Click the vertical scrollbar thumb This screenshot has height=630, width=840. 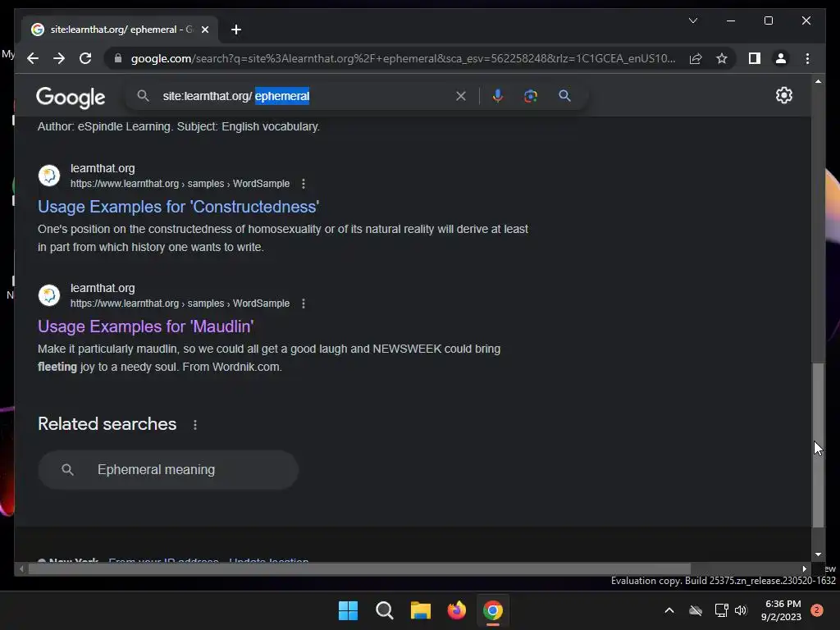pyautogui.click(x=818, y=445)
